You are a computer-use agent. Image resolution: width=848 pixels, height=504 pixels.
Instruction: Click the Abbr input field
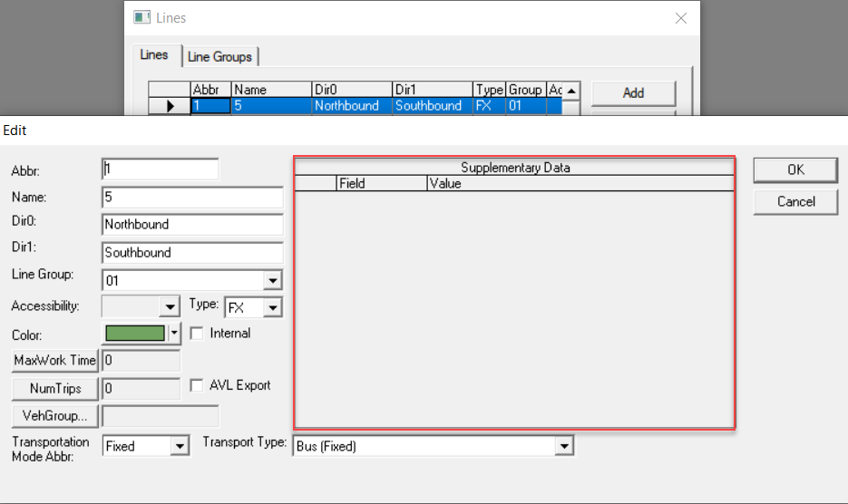(x=161, y=170)
